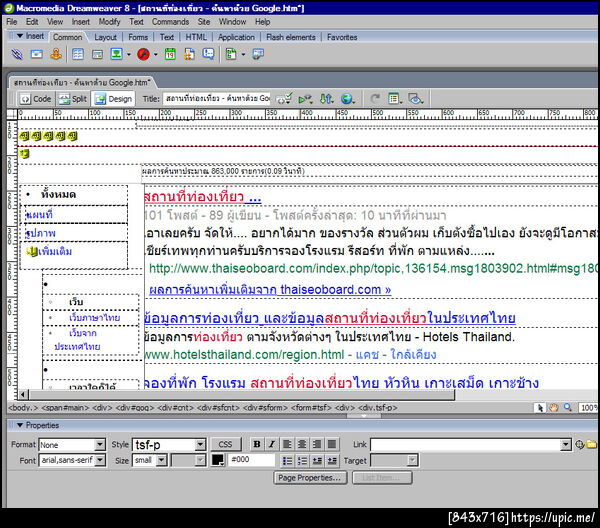Open File Management icon
The width and height of the screenshot is (600, 528).
[x=326, y=99]
